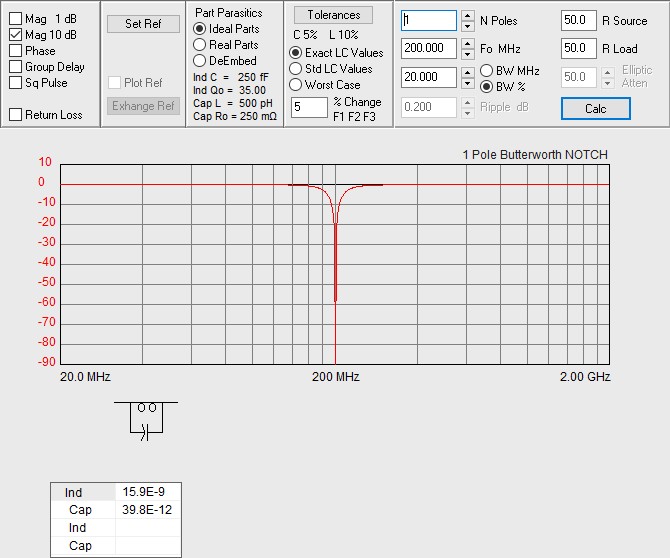Viewport: 670px width, 558px height.
Task: Click the 2.00 GHz axis label
Action: pos(585,377)
